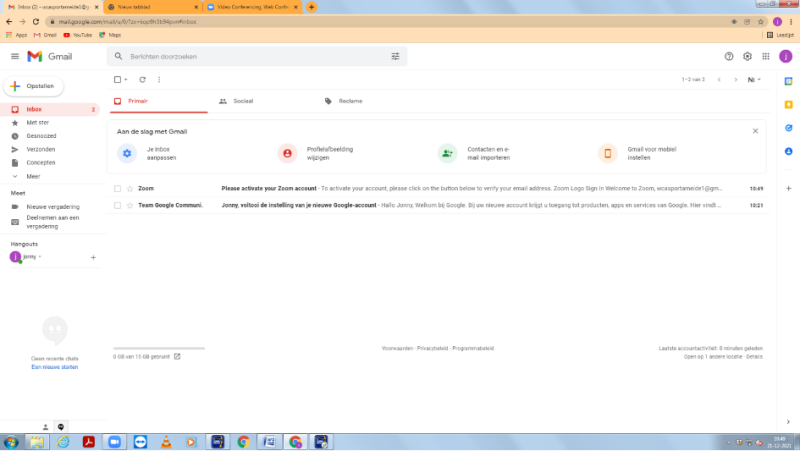Open the Google account avatar in Gmail

(x=786, y=57)
